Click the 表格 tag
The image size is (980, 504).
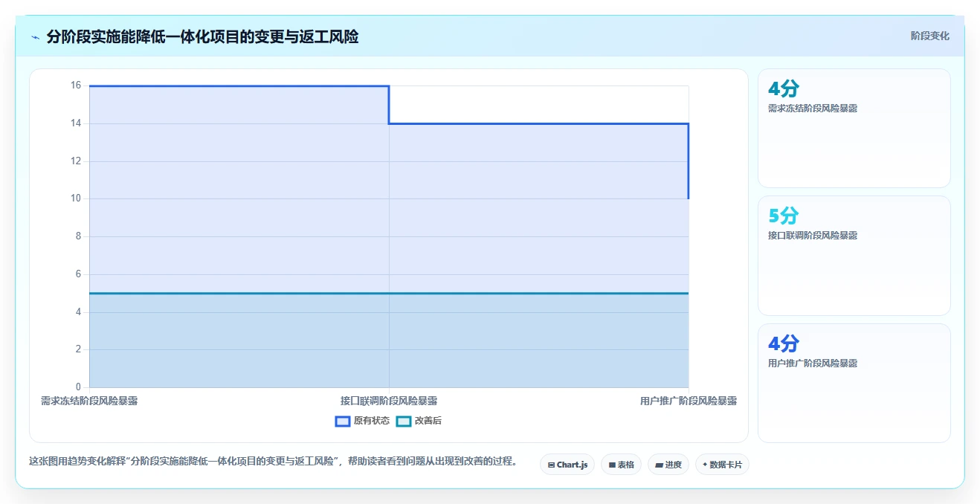pyautogui.click(x=621, y=465)
